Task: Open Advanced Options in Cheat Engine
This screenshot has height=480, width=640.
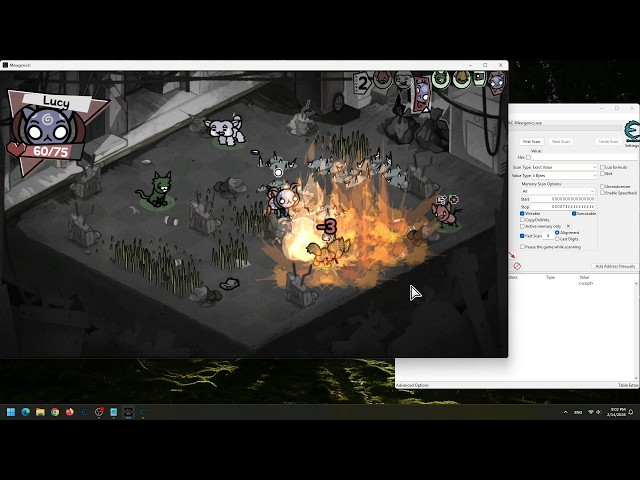Action: coord(412,385)
